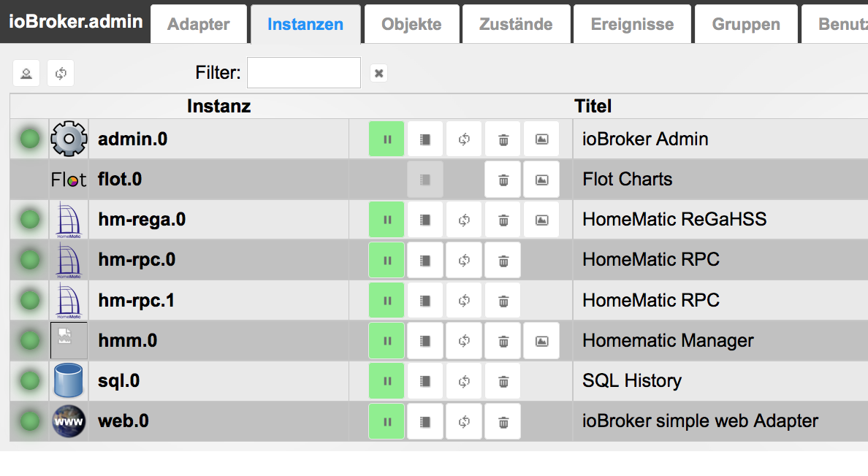This screenshot has height=476, width=868.
Task: Open the hmm.0 web view icon
Action: pos(541,341)
